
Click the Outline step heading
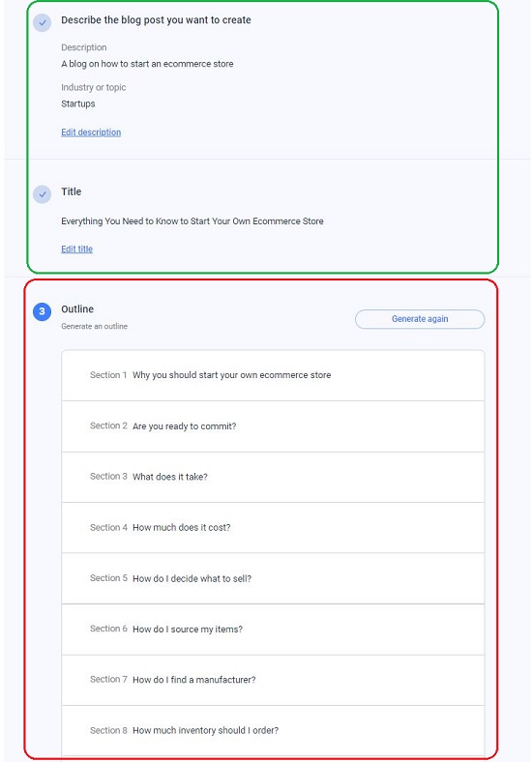point(77,309)
